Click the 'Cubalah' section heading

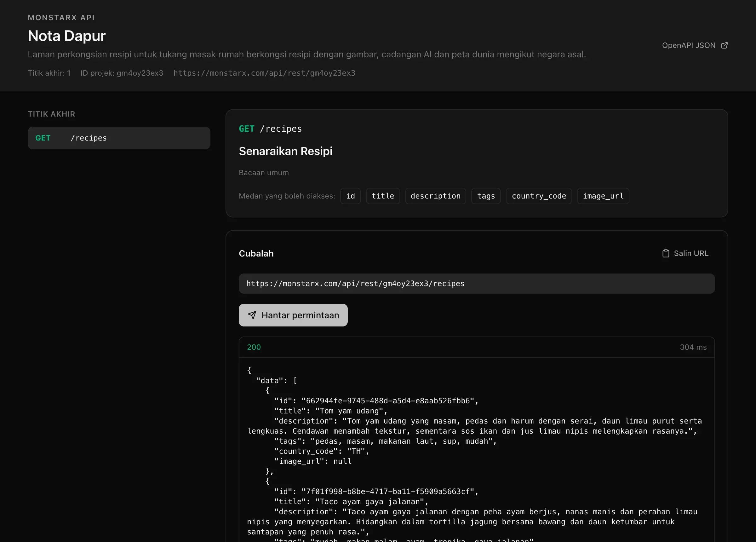click(x=256, y=253)
